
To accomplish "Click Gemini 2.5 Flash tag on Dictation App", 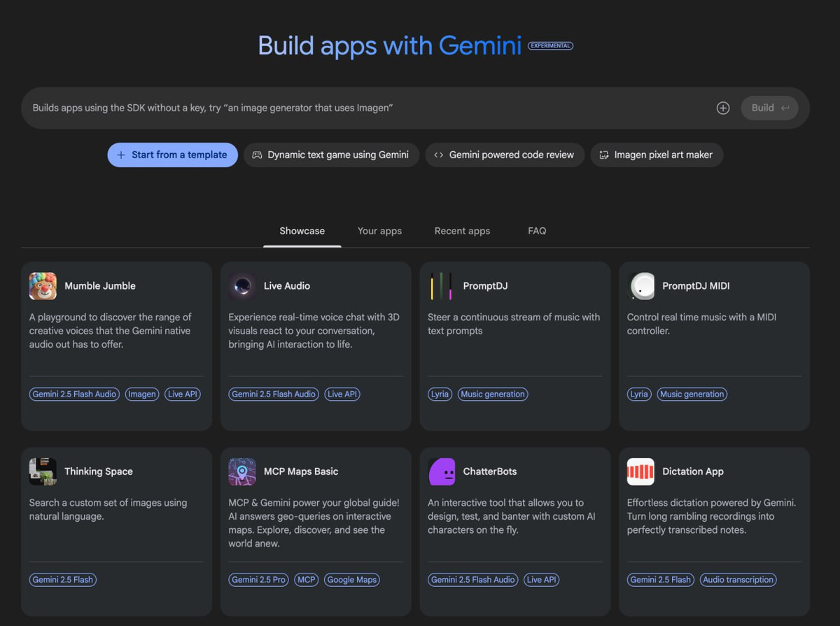I will pyautogui.click(x=661, y=579).
